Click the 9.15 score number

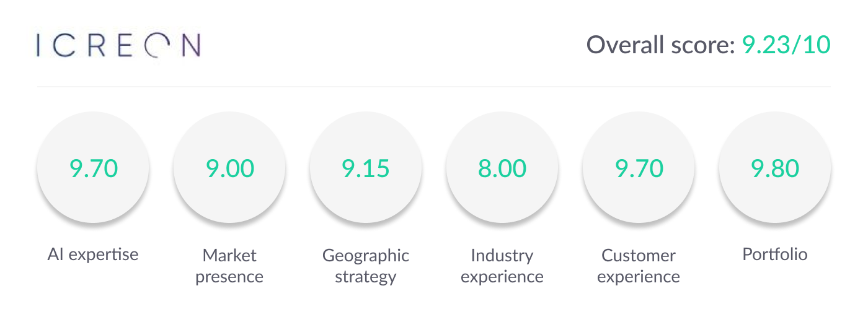coord(366,168)
